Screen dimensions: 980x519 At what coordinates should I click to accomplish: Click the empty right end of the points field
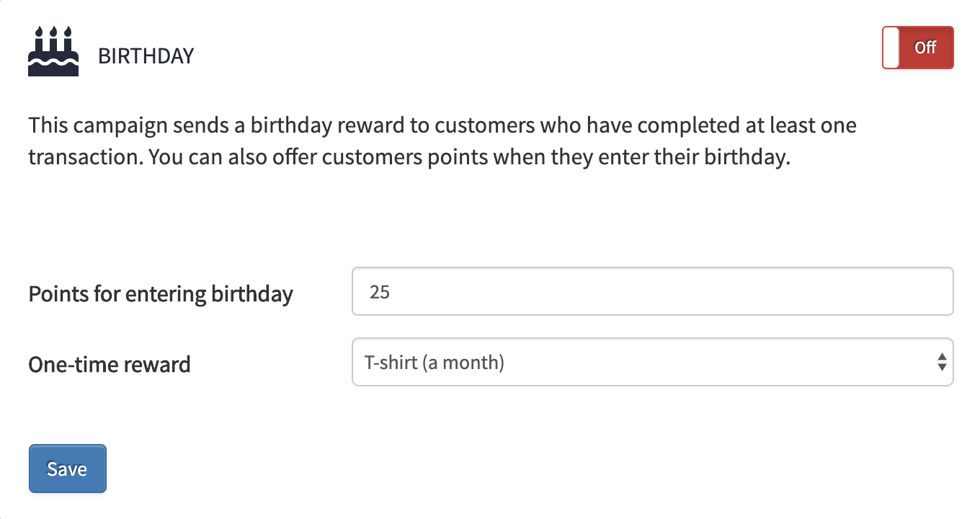(901, 291)
